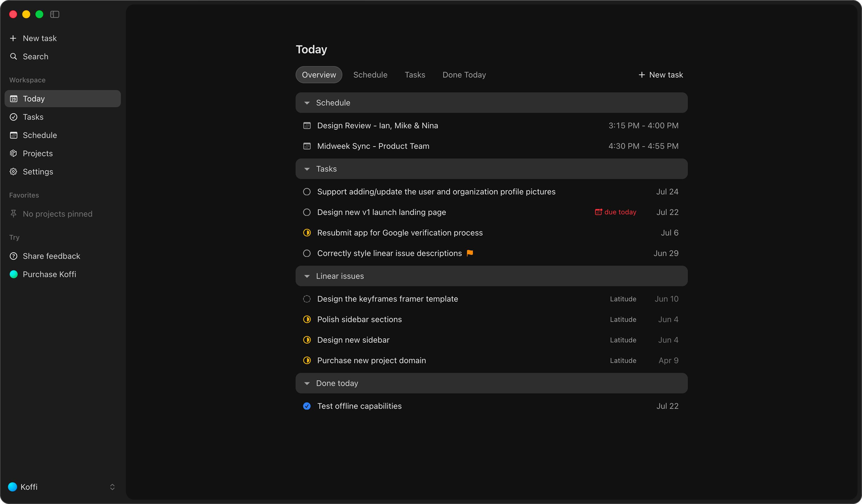This screenshot has width=862, height=504.
Task: Switch to the Tasks tab
Action: 415,75
